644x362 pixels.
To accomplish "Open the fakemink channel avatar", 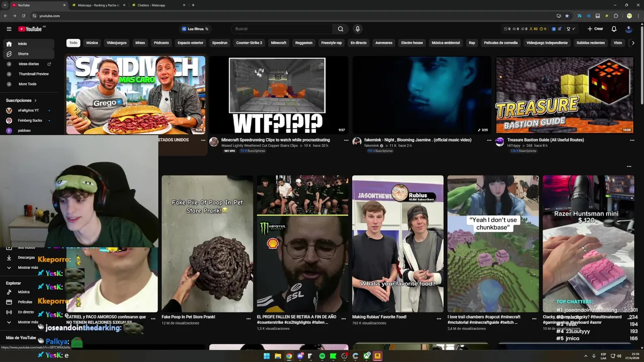I will tap(357, 142).
